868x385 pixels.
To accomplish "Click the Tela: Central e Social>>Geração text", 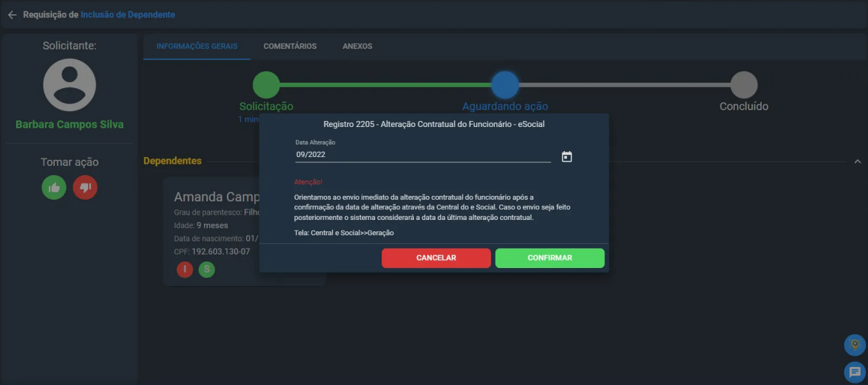I will point(344,233).
